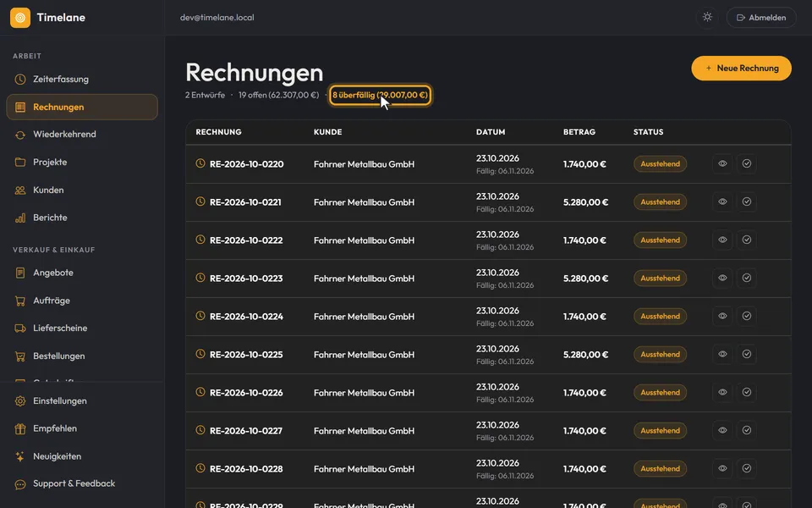Viewport: 812px width, 508px height.
Task: Mark invoice RE-2026-10-0224 as paid
Action: [x=747, y=316]
